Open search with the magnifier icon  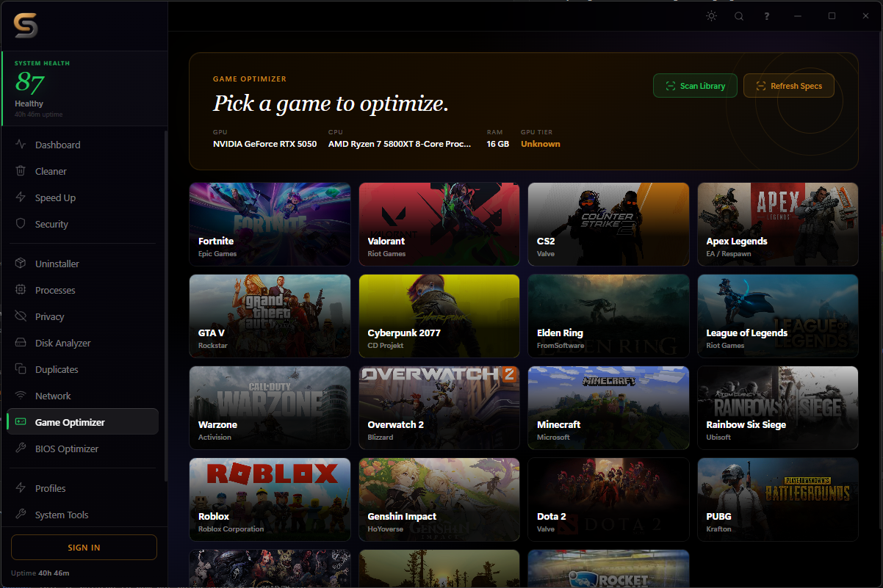739,16
